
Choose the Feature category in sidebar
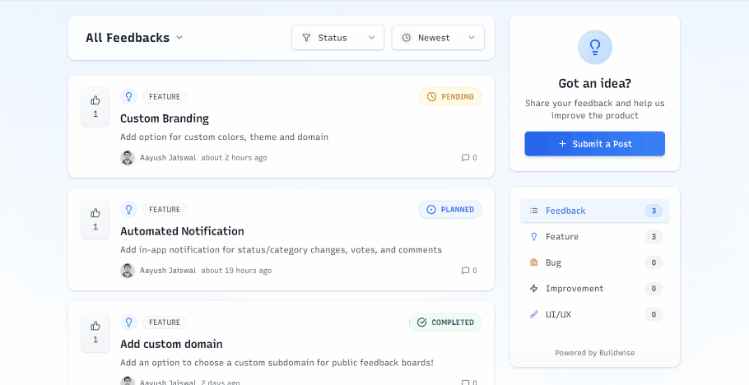(595, 236)
